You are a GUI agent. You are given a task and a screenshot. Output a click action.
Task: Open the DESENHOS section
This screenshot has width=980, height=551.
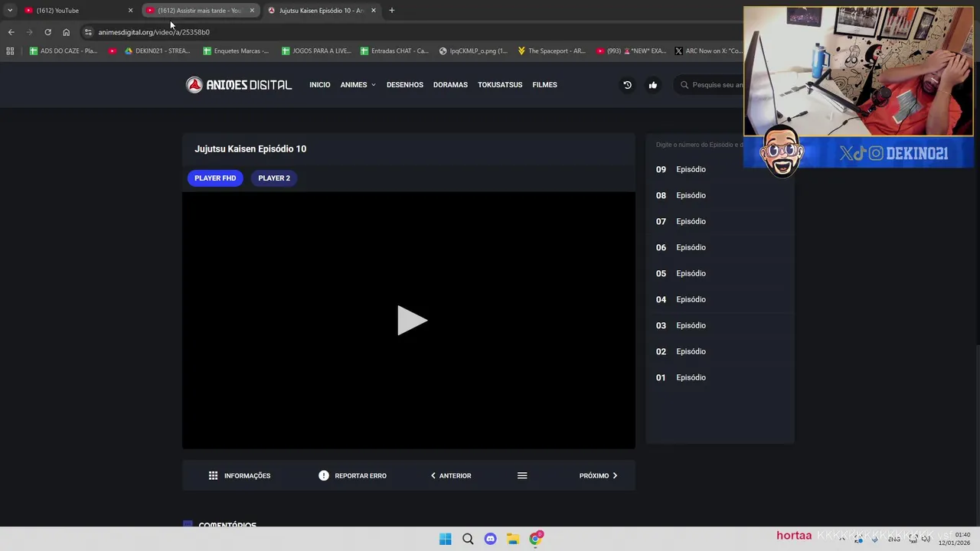pyautogui.click(x=405, y=85)
